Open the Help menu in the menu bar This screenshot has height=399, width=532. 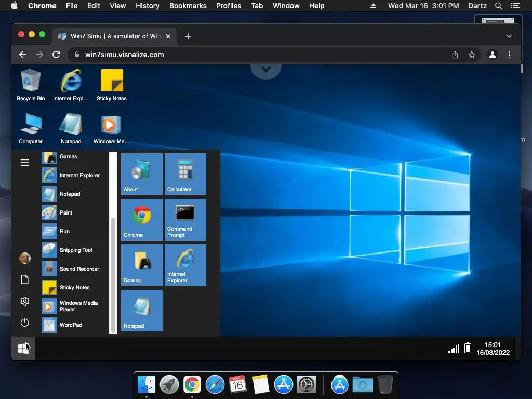tap(316, 6)
